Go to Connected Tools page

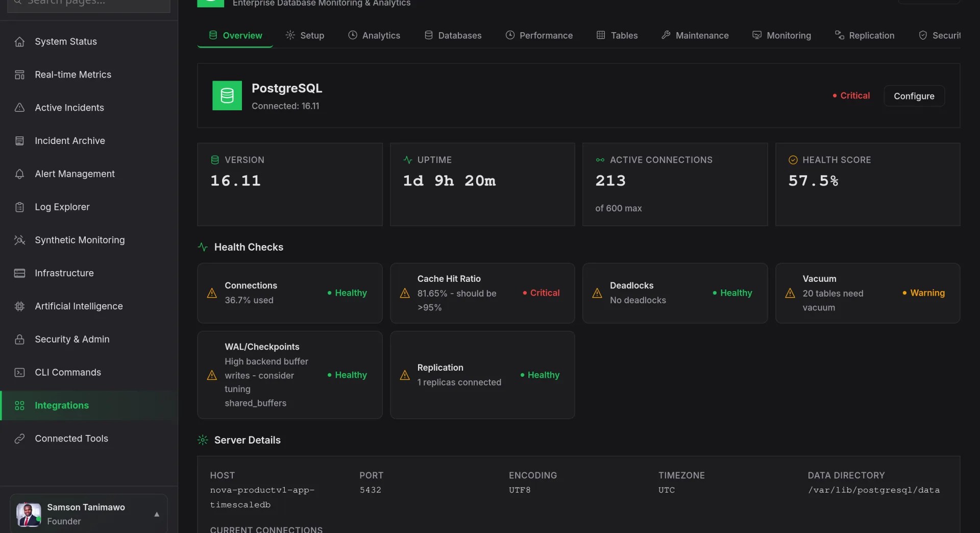pyautogui.click(x=89, y=439)
